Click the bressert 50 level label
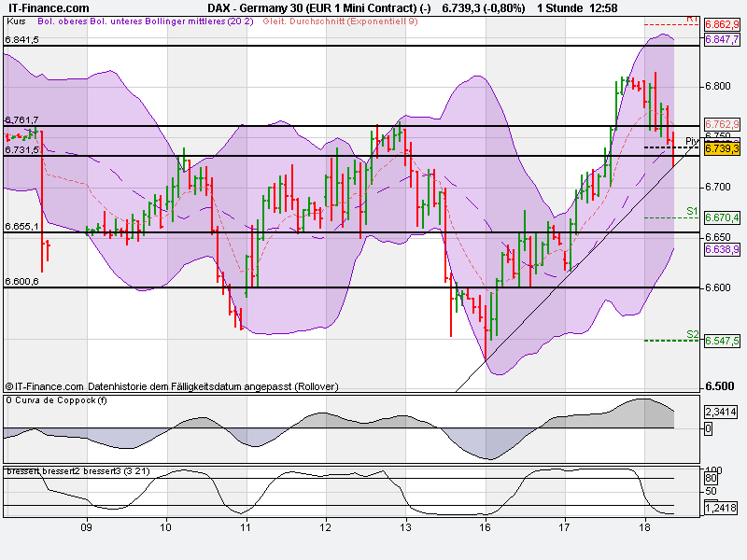 pyautogui.click(x=712, y=492)
